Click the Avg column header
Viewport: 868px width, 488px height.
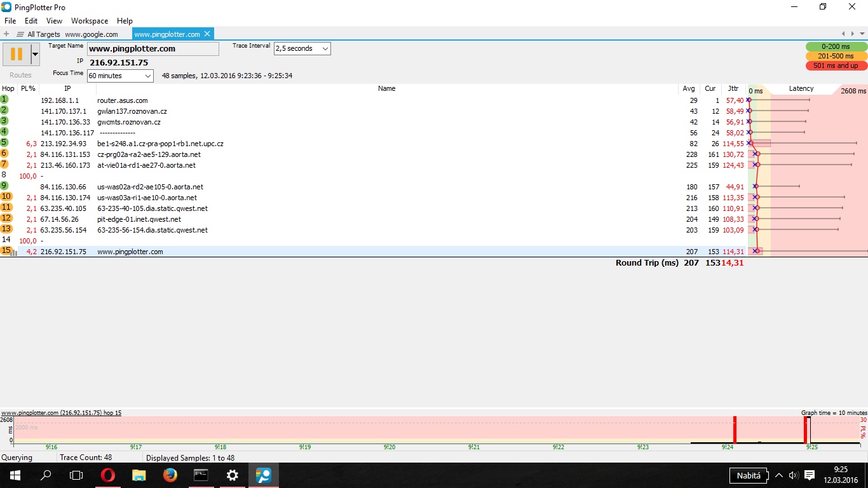689,89
